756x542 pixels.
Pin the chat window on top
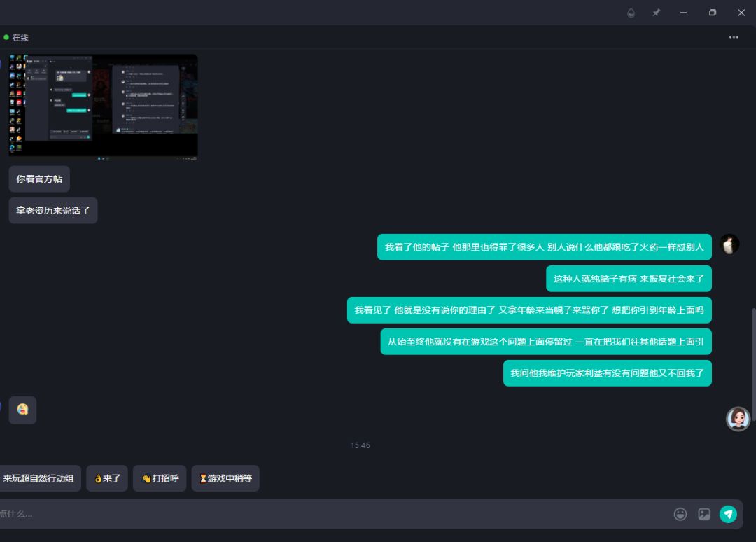click(x=656, y=13)
